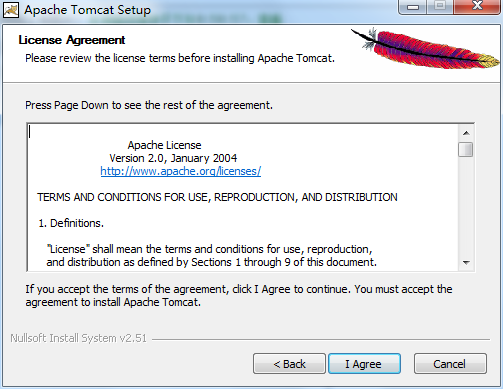Viewport: 503px width, 389px height.
Task: Click the 'Apache Tomcat Setup' title bar text
Action: click(87, 10)
